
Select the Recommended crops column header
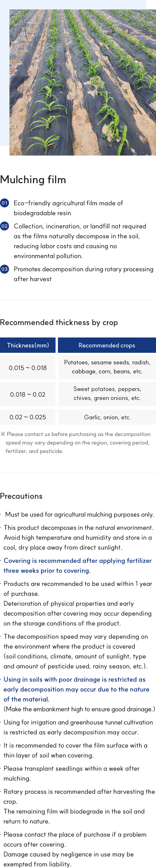(107, 345)
